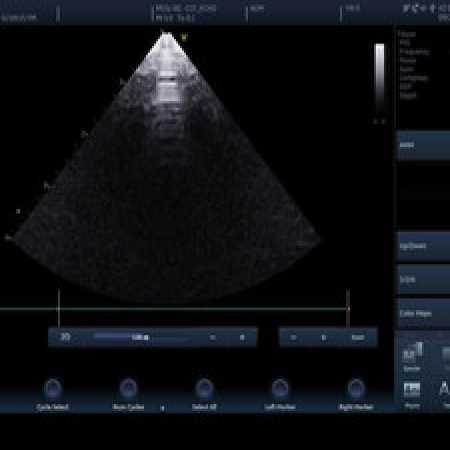Click the Select All knob

(204, 388)
